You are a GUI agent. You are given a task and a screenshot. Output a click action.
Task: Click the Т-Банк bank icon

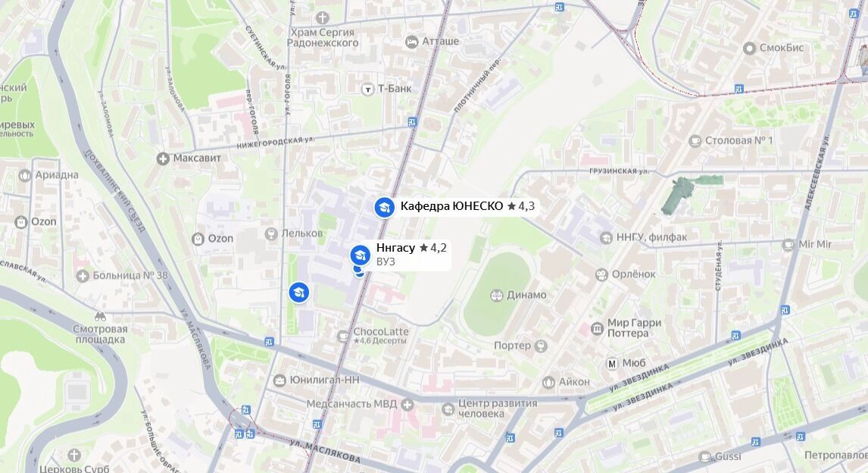(x=367, y=89)
